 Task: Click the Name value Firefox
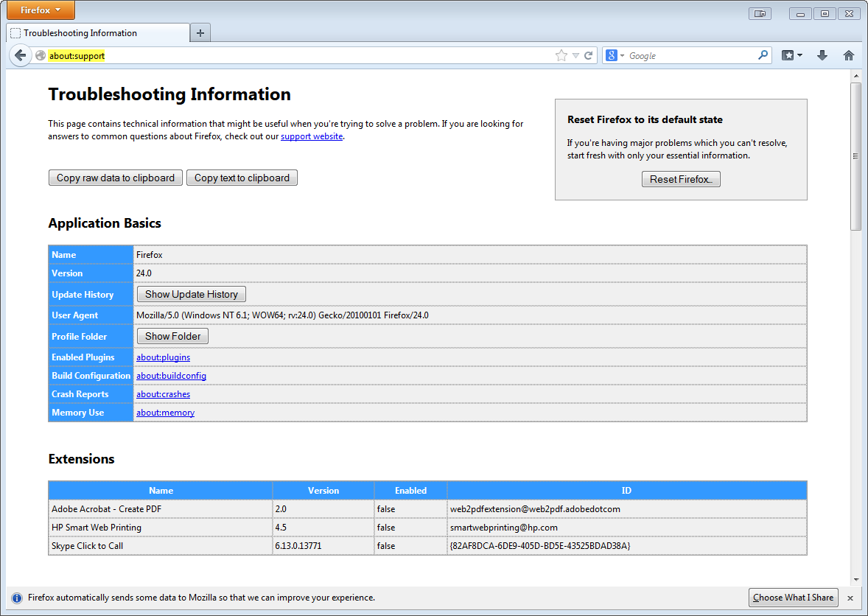click(150, 255)
